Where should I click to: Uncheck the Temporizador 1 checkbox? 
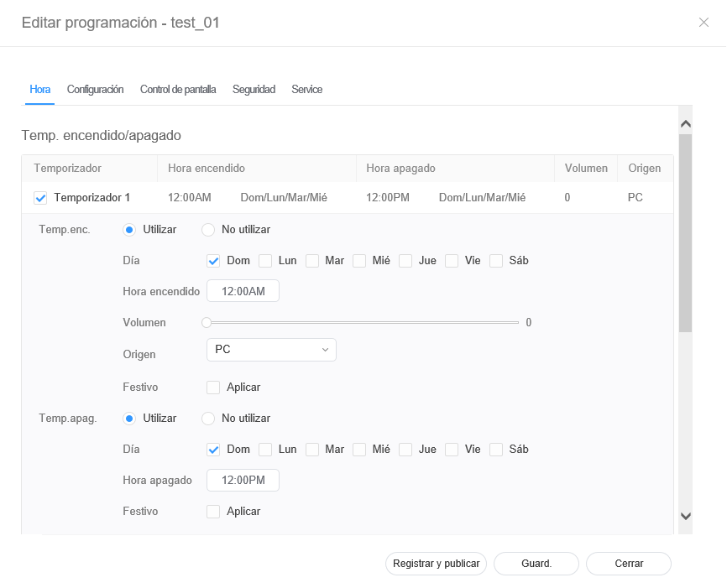pos(40,198)
